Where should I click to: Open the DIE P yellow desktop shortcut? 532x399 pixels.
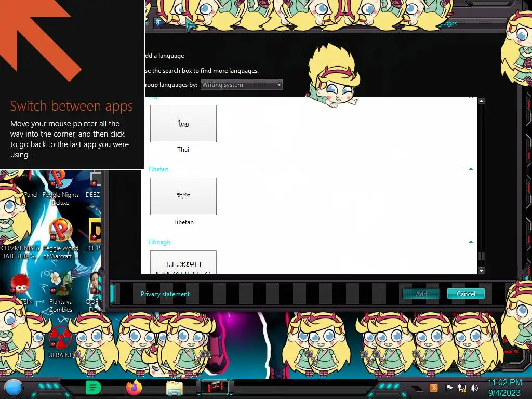94,235
